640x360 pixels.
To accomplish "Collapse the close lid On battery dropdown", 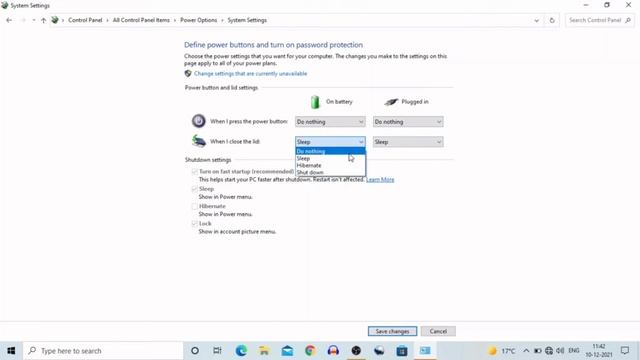I will click(330, 142).
